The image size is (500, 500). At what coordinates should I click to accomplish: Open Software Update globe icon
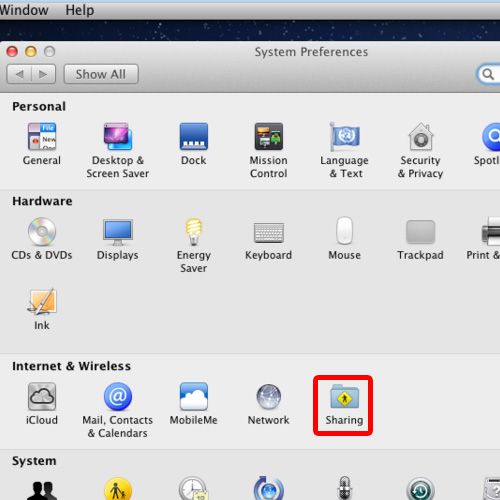[x=269, y=489]
